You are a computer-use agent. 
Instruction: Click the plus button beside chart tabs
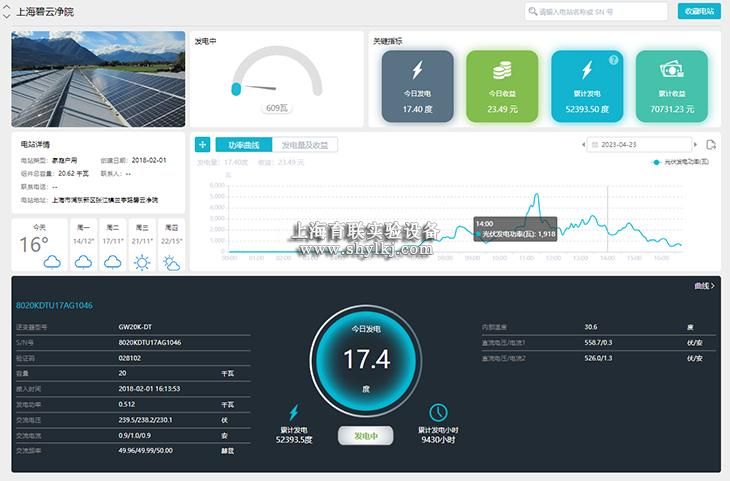point(202,145)
